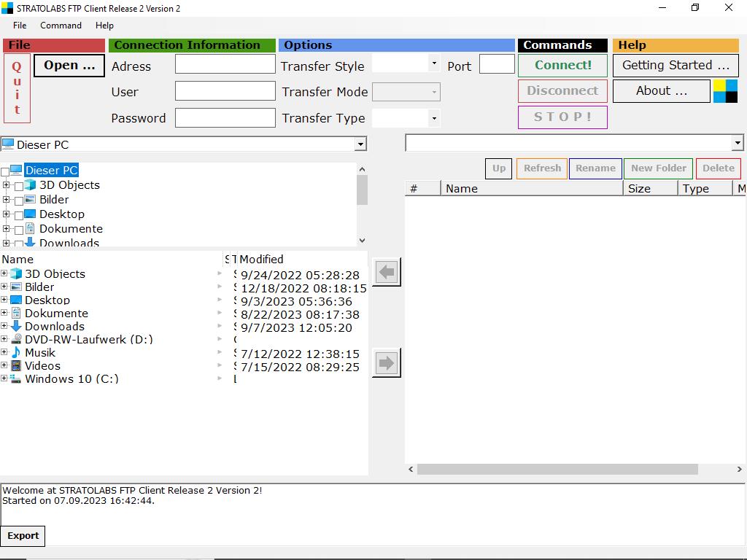
Task: Click the 3D Objects icon in tree
Action: point(30,184)
